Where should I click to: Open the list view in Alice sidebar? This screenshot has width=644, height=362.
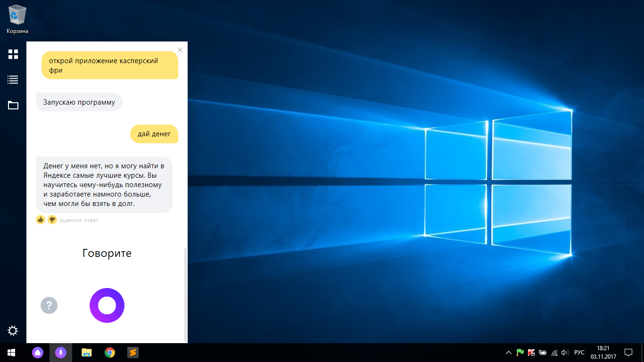[13, 80]
